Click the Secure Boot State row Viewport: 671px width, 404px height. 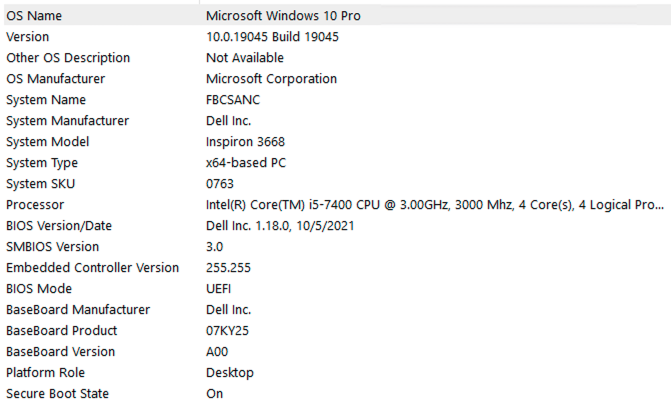pyautogui.click(x=337, y=393)
